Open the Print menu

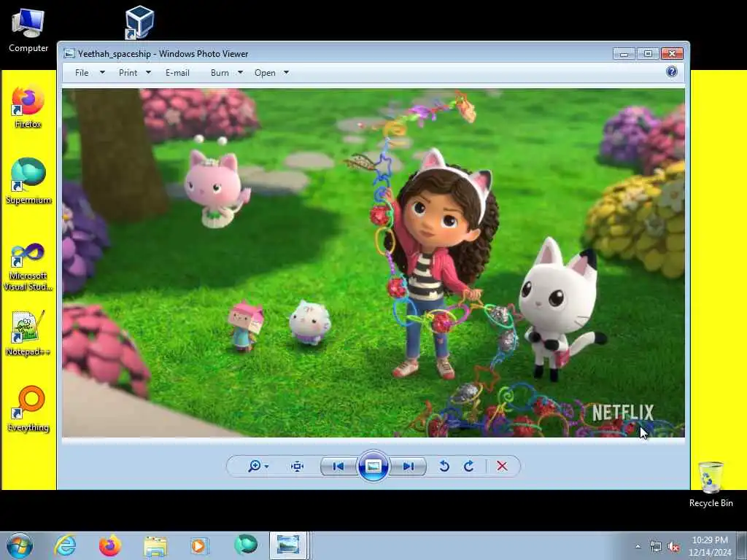128,73
